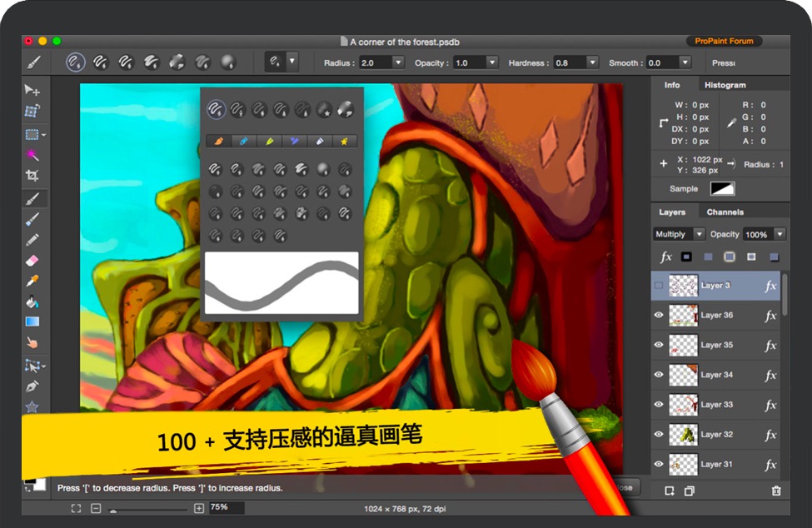Expand the Hardness value dropdown

click(592, 62)
